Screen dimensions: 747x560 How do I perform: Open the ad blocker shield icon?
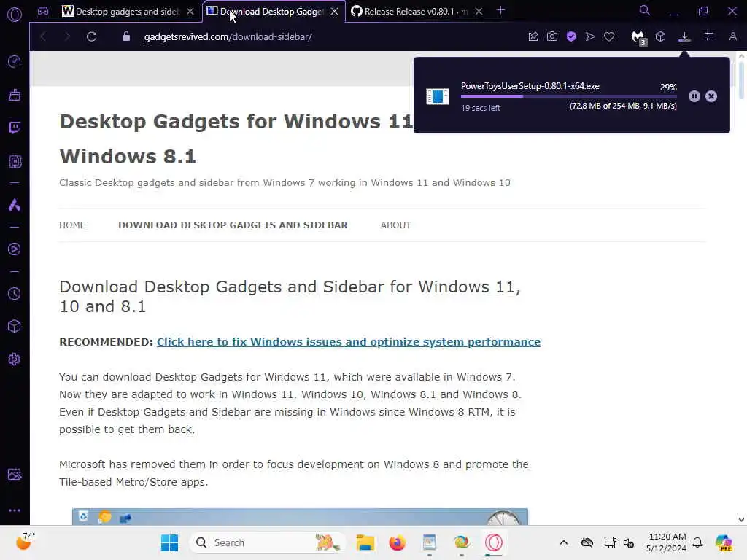point(571,36)
